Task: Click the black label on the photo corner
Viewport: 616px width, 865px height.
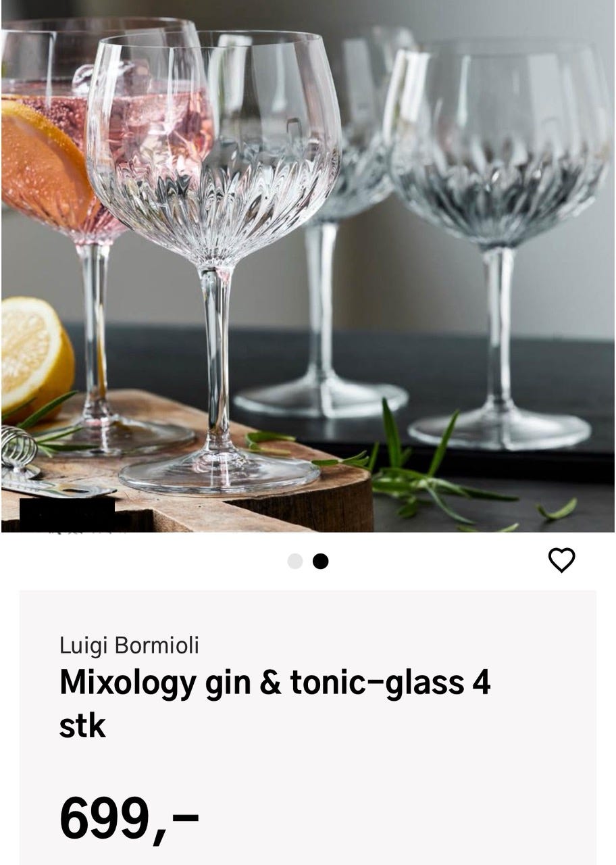Action: pos(67,513)
